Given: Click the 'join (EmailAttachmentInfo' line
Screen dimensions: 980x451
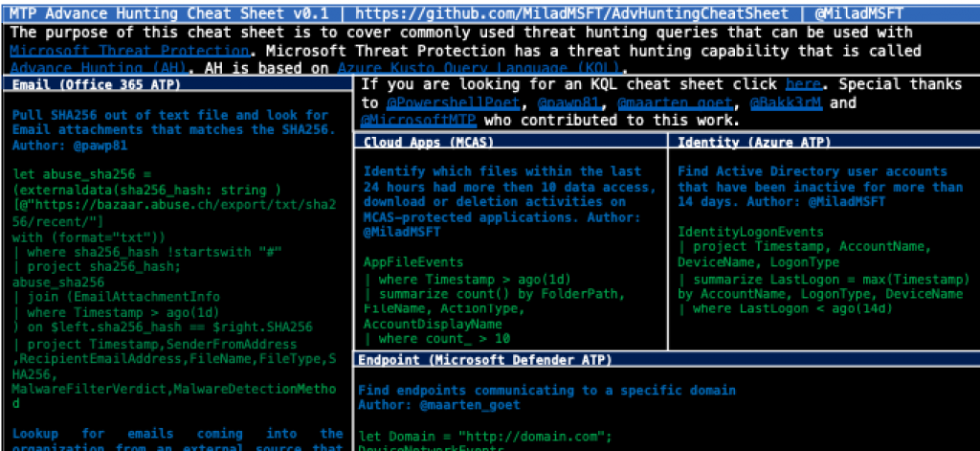Looking at the screenshot, I should (x=116, y=297).
